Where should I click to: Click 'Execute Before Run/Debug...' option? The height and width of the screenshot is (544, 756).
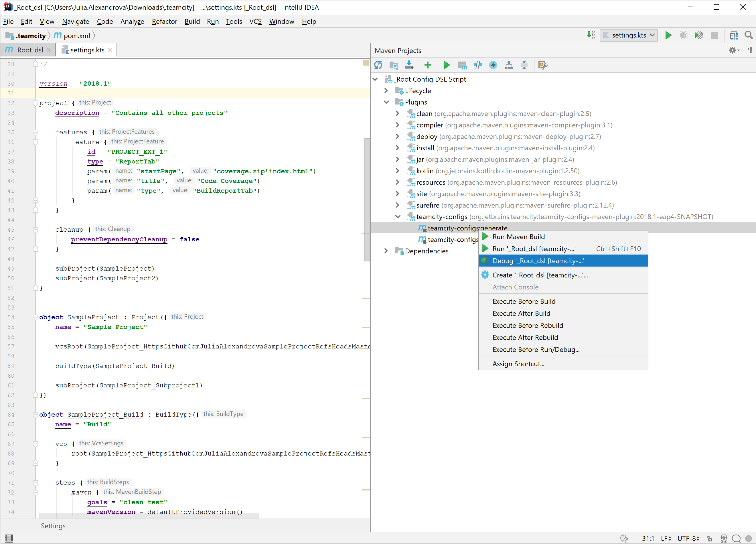click(536, 349)
